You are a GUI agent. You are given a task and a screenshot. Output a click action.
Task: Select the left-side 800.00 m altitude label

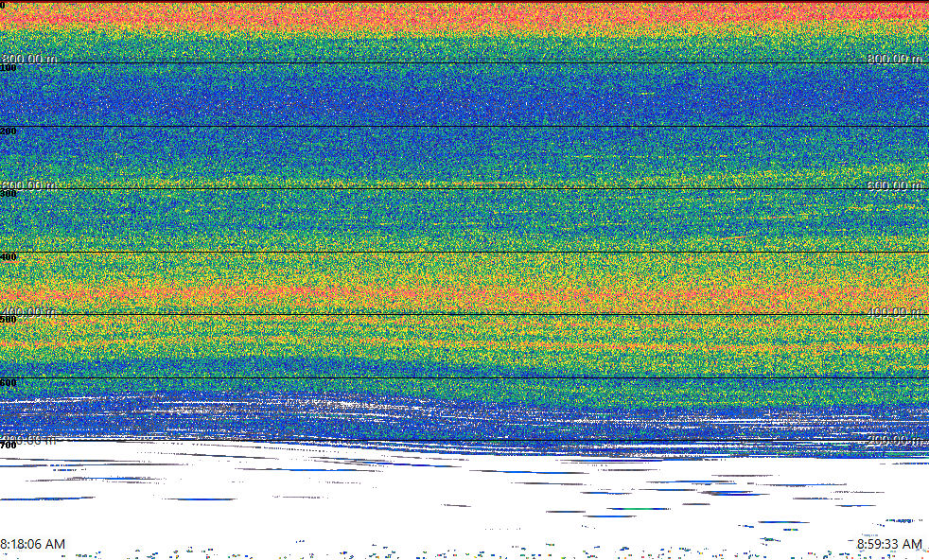pos(29,59)
